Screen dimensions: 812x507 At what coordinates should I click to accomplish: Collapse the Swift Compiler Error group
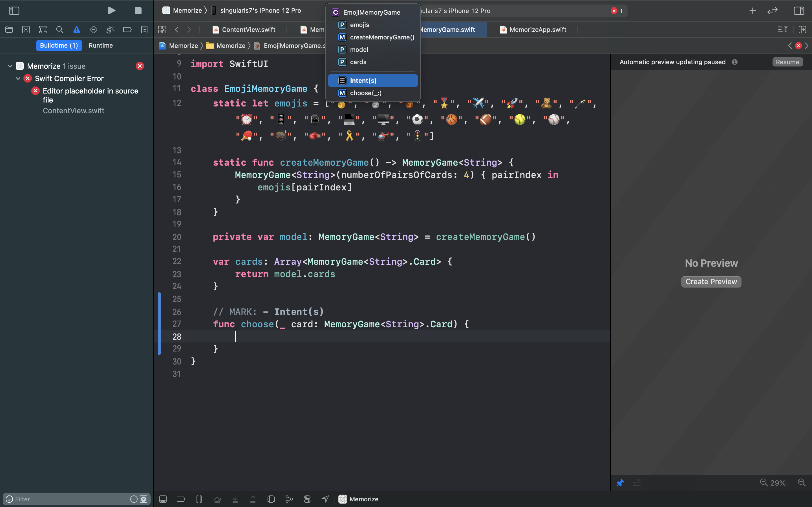tap(18, 79)
